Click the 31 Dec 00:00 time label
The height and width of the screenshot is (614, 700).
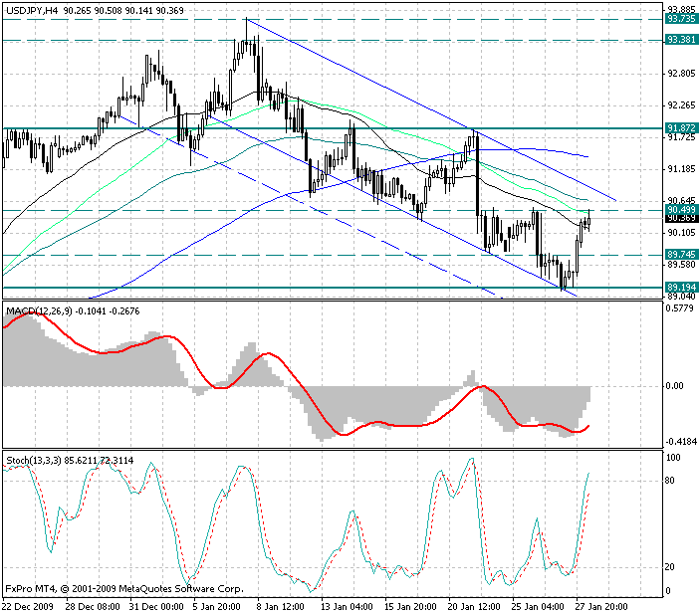156,607
